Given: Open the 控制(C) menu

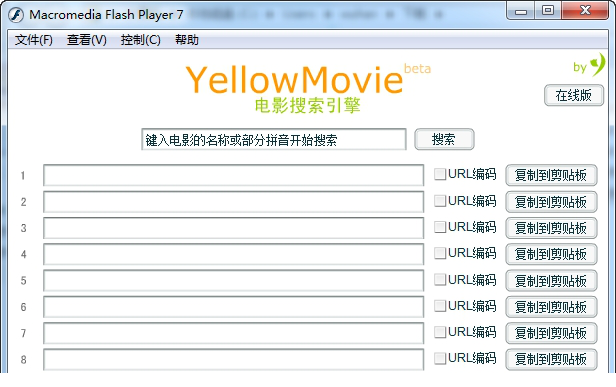Looking at the screenshot, I should tap(141, 40).
